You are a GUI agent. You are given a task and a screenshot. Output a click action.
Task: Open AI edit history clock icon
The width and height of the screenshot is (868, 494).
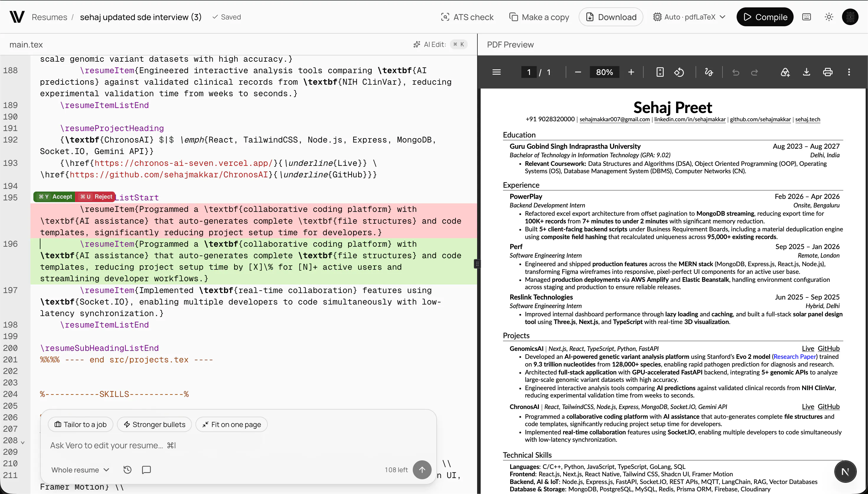tap(127, 470)
